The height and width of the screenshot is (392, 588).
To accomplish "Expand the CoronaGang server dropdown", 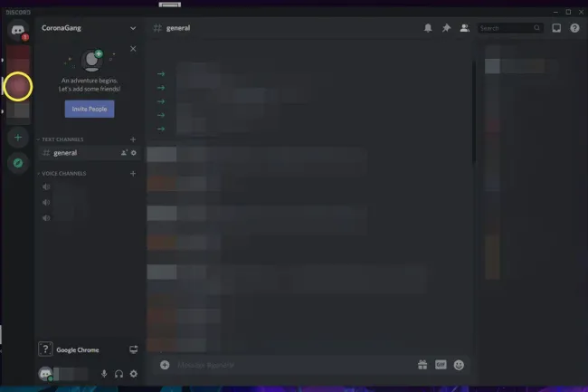I will (133, 28).
